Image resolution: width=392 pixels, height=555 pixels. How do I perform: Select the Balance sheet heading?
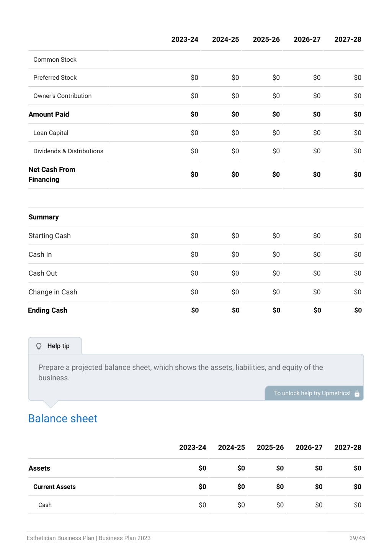click(63, 419)
